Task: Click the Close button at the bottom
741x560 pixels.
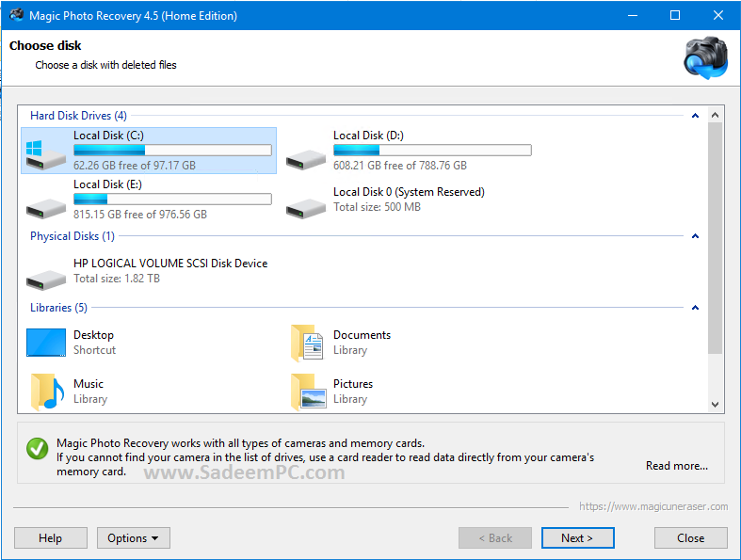Action: click(690, 538)
